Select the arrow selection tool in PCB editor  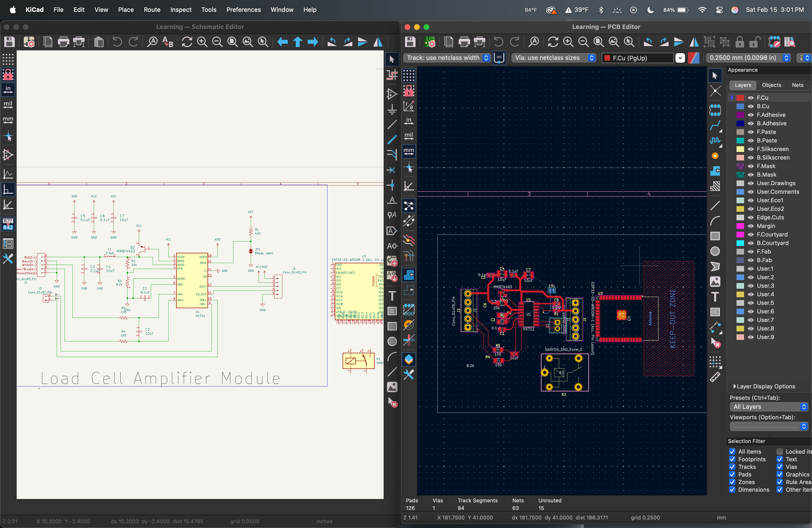(x=715, y=75)
